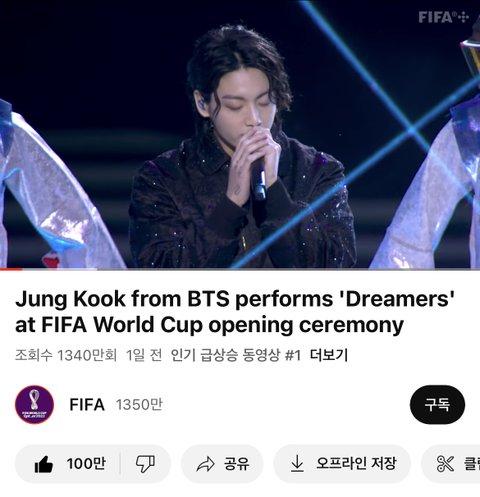Tap the 오프라인 저장 label
This screenshot has width=480, height=497.
[356, 463]
